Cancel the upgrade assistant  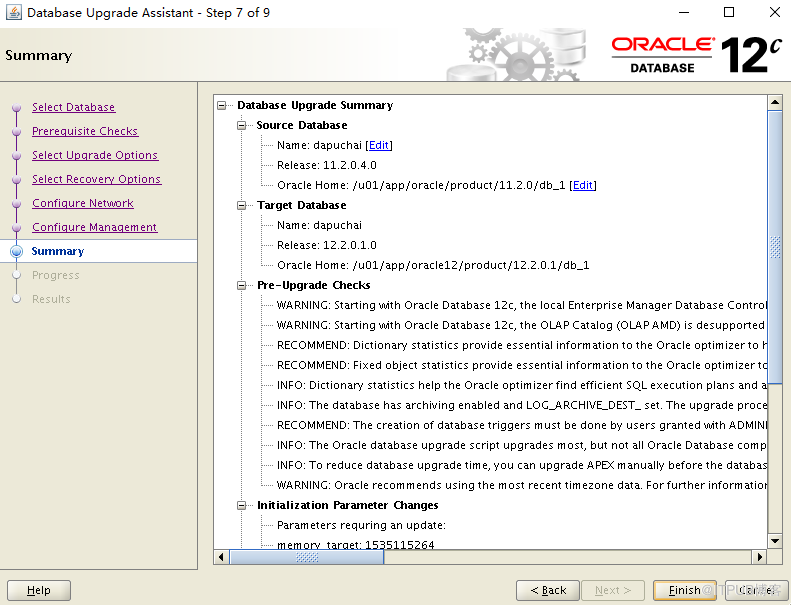pyautogui.click(x=755, y=590)
